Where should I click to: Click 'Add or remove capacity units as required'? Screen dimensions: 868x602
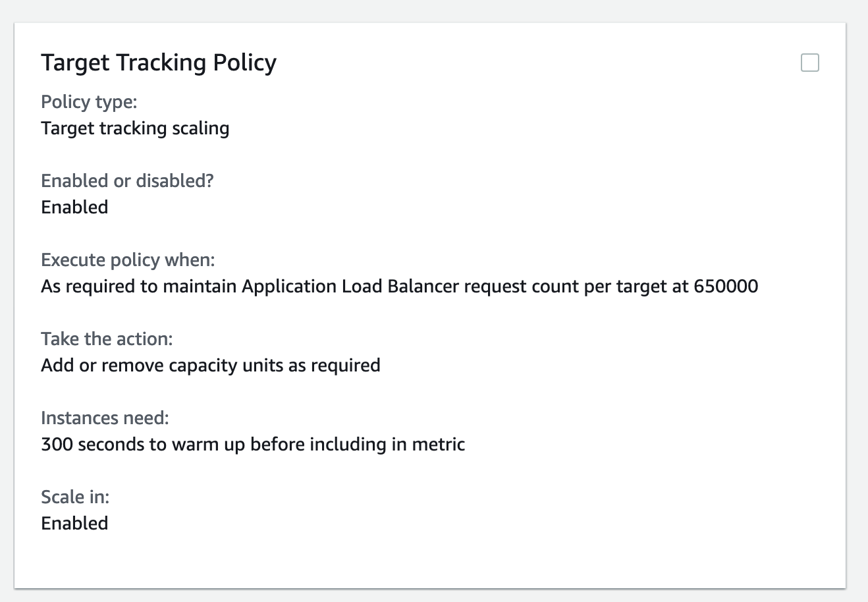(211, 366)
